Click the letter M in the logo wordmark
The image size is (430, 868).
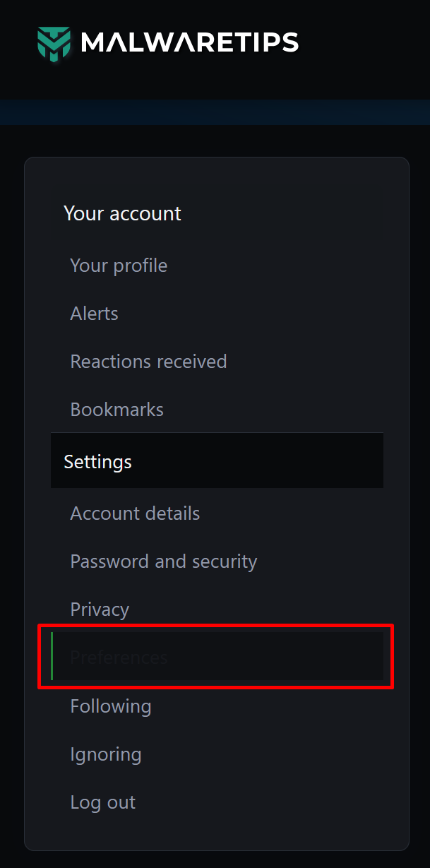pos(94,43)
